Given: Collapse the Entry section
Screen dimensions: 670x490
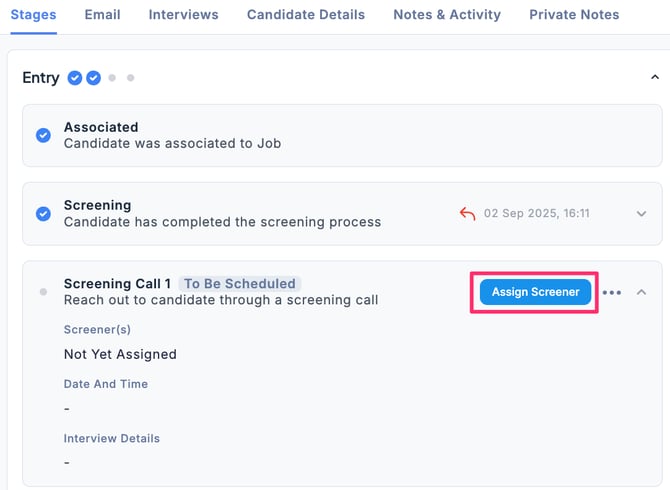Looking at the screenshot, I should (x=654, y=77).
